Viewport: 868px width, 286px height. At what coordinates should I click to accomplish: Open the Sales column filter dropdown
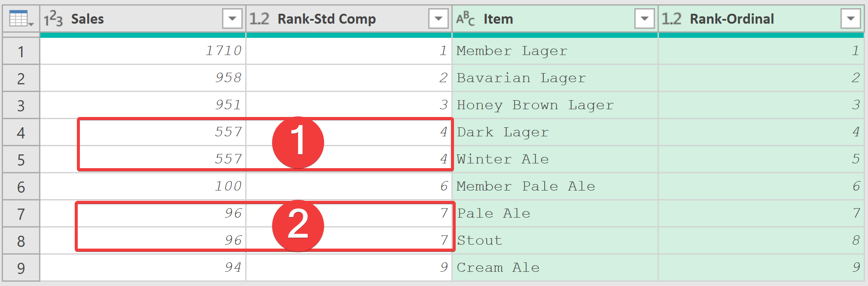tap(232, 19)
